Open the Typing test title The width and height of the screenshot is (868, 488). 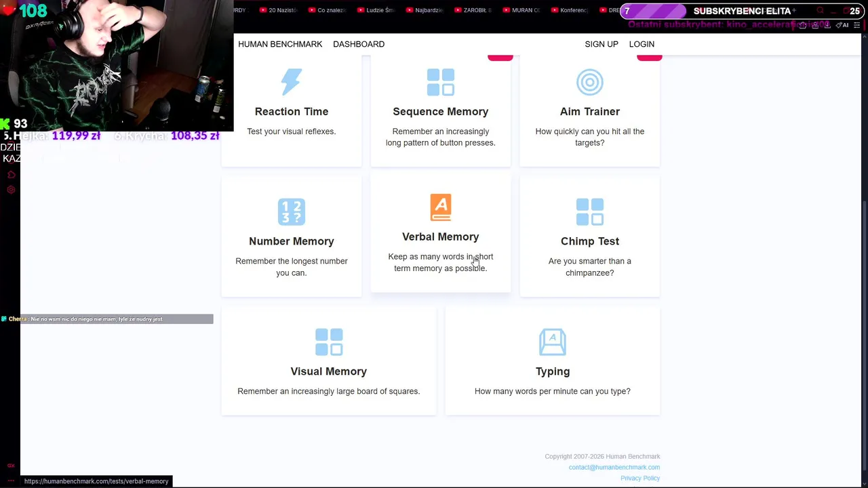pos(553,371)
